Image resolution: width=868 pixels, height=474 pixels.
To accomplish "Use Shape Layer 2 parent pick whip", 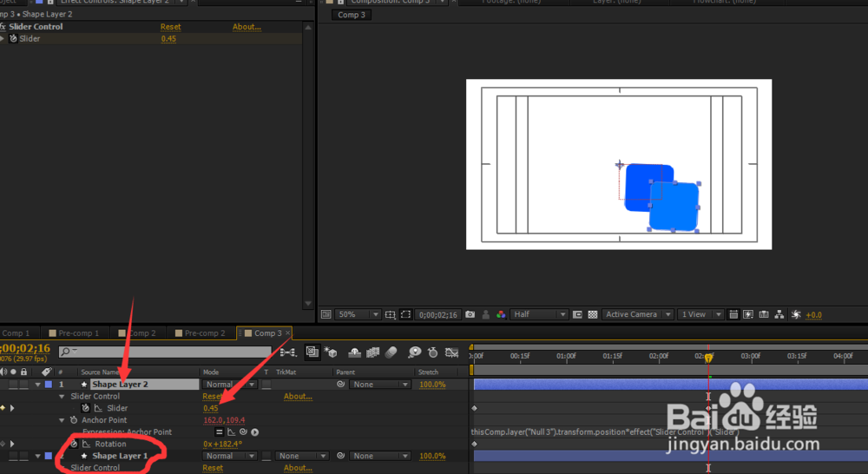I will (340, 384).
